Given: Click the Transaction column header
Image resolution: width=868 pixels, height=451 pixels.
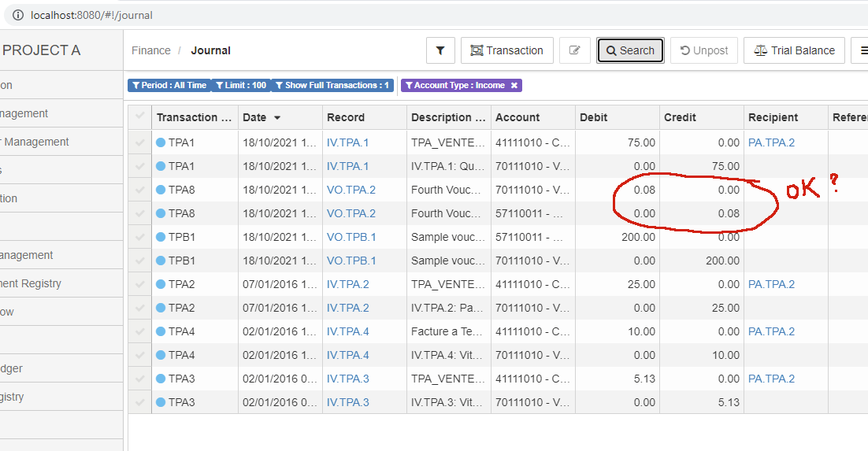Looking at the screenshot, I should 195,117.
